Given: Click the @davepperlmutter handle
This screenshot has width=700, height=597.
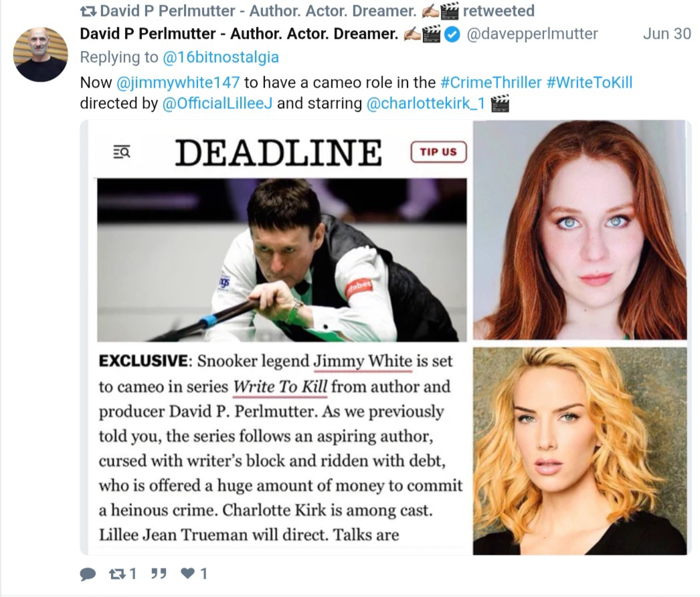Looking at the screenshot, I should (532, 34).
